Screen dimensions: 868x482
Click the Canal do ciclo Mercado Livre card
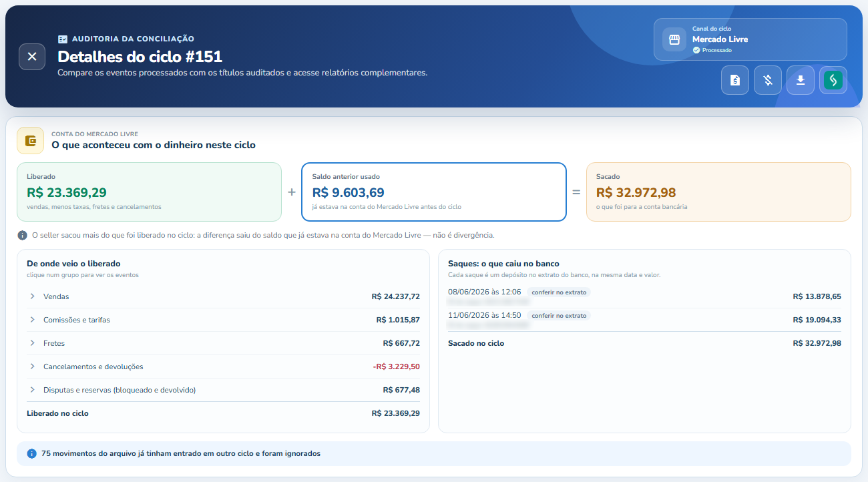pos(750,39)
